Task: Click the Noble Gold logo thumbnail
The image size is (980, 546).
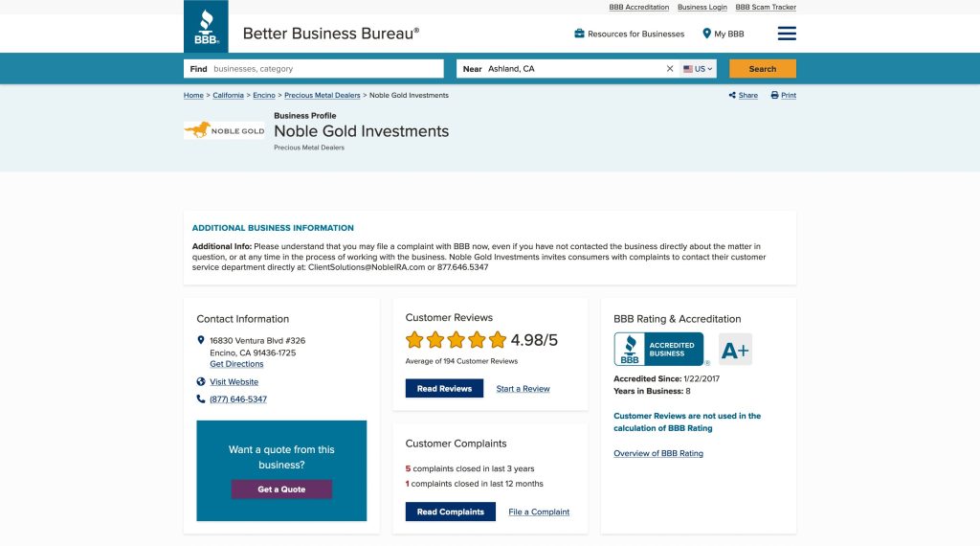Action: [x=224, y=130]
